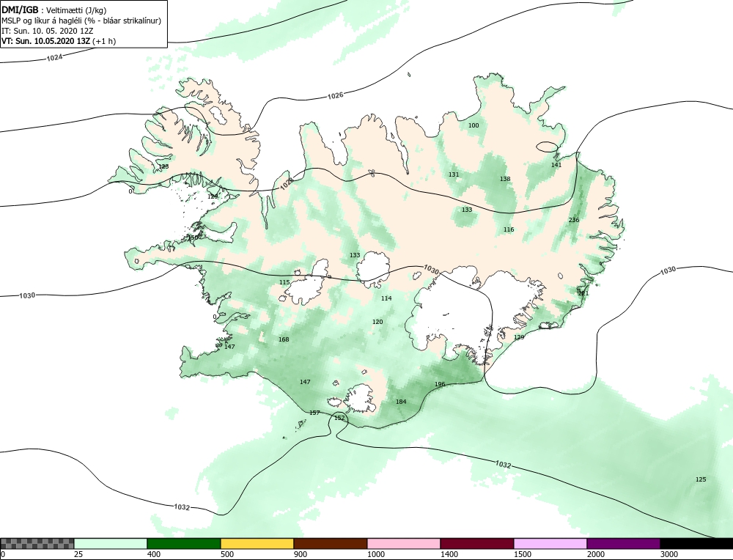The width and height of the screenshot is (733, 560).
Task: Select the offshore CAPE value 125
Action: [701, 479]
